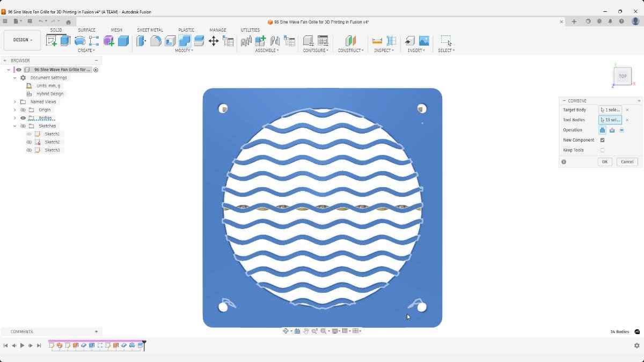Screen dimensions: 644x362
Task: Switch to the UTILITIES tab
Action: 250,30
